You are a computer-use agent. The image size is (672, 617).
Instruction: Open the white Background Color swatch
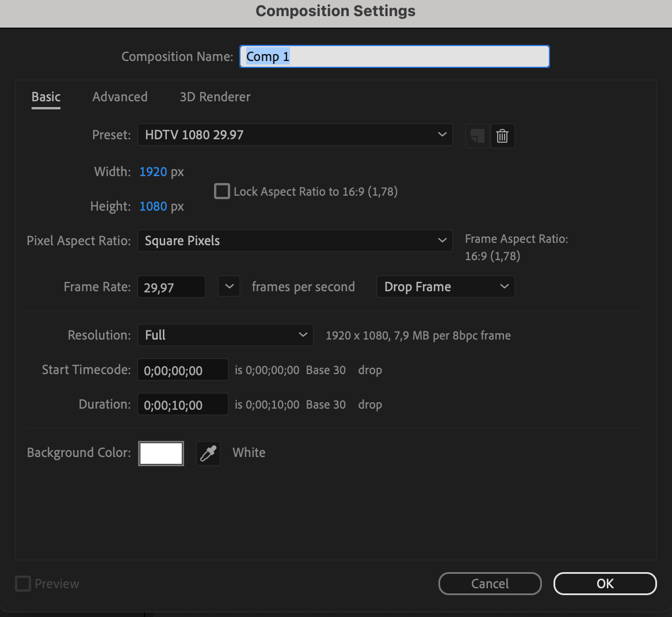161,453
